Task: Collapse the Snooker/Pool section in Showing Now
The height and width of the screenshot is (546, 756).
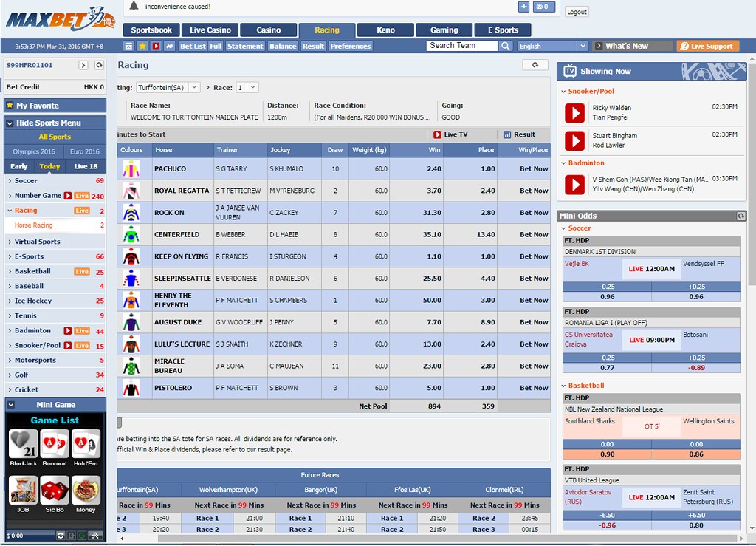Action: tap(563, 91)
